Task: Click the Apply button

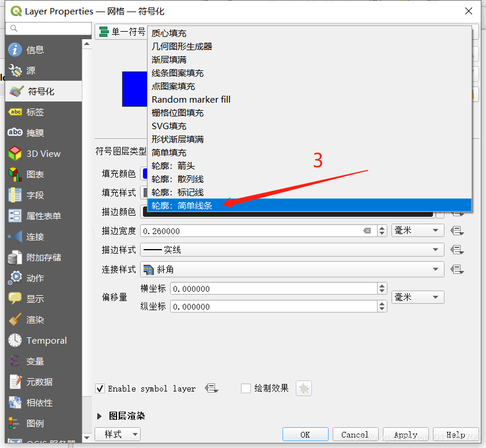Action: pyautogui.click(x=406, y=434)
